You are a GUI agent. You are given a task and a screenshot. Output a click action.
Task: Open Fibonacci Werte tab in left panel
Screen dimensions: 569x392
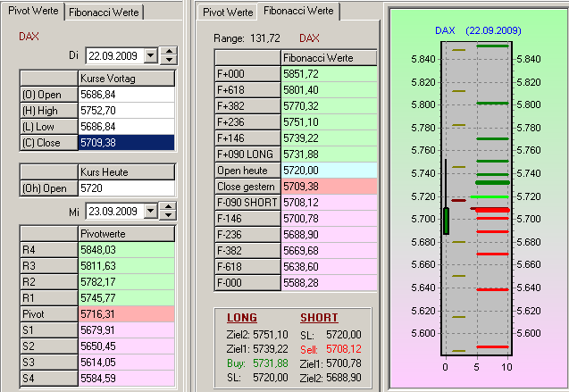pos(104,13)
